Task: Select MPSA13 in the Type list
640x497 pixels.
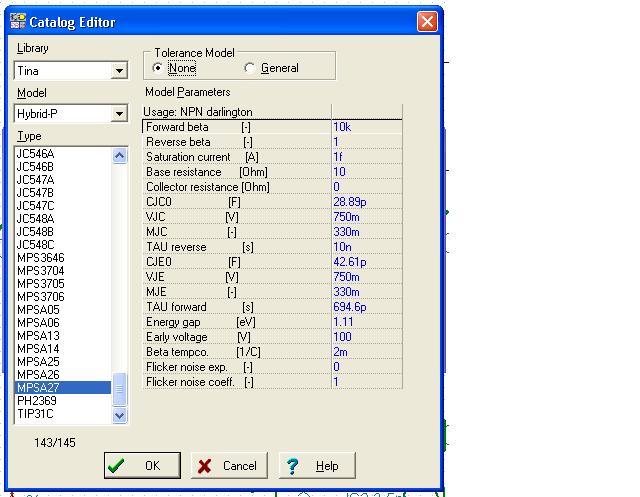Action: (x=63, y=336)
